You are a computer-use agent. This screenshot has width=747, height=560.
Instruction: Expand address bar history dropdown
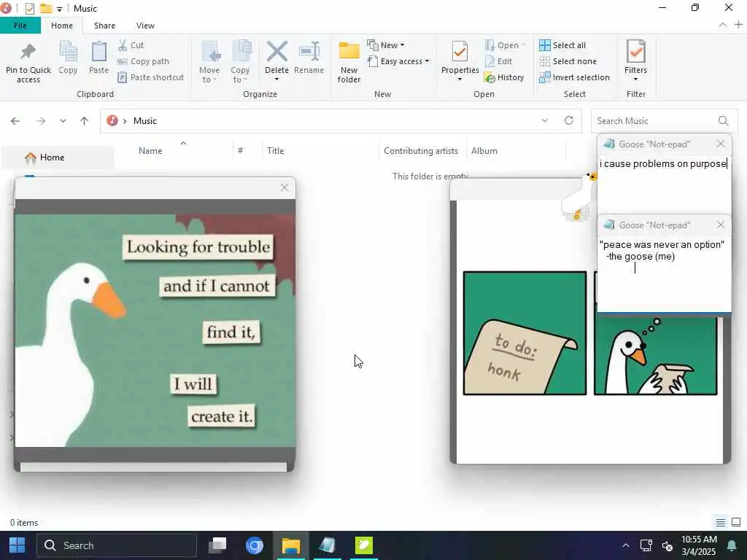pyautogui.click(x=544, y=121)
